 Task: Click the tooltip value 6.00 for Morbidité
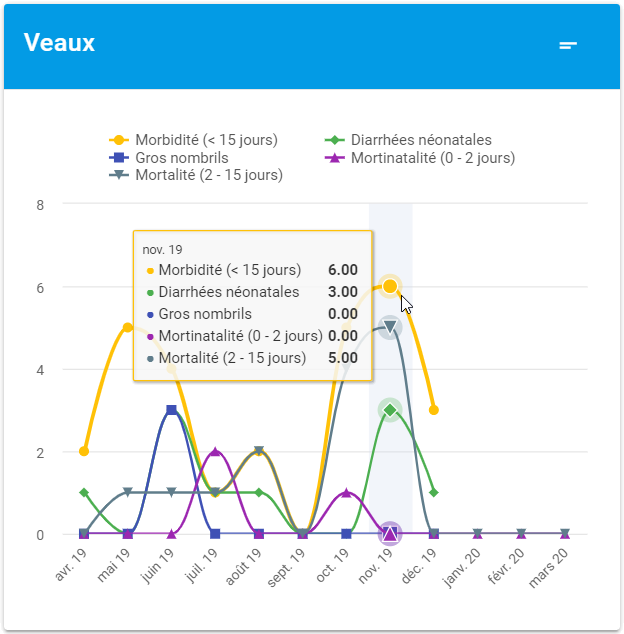343,270
